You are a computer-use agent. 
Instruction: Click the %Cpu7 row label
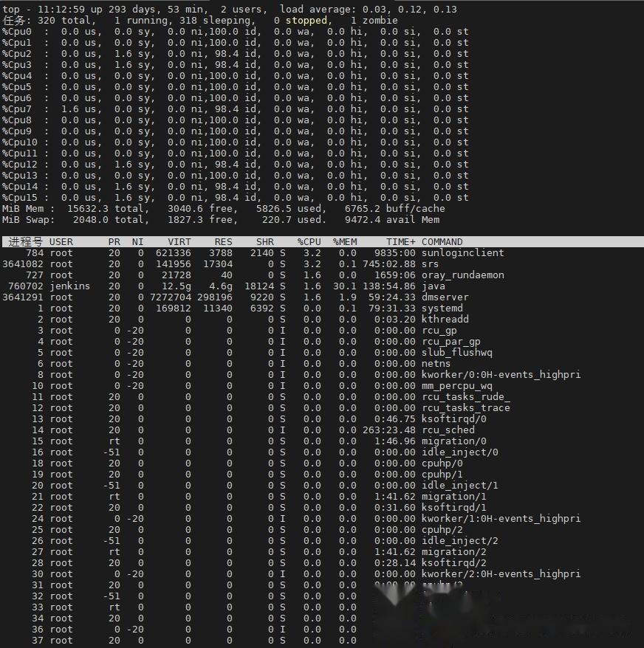(16, 109)
